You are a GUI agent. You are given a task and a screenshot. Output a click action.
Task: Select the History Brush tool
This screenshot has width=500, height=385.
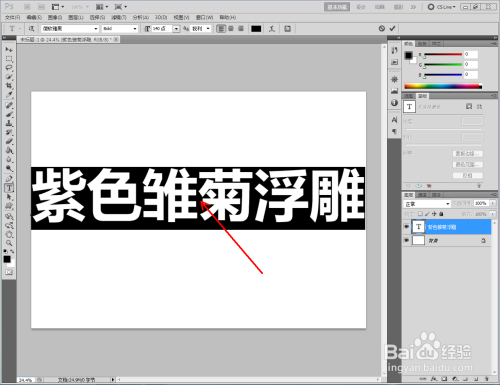coord(9,132)
